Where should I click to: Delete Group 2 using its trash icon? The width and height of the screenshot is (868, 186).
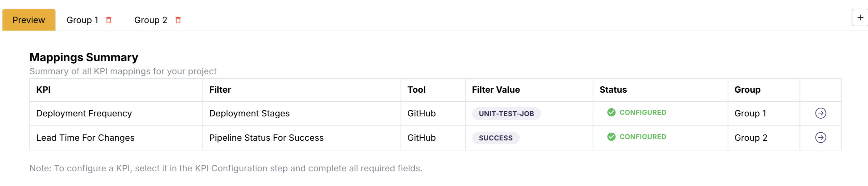178,20
